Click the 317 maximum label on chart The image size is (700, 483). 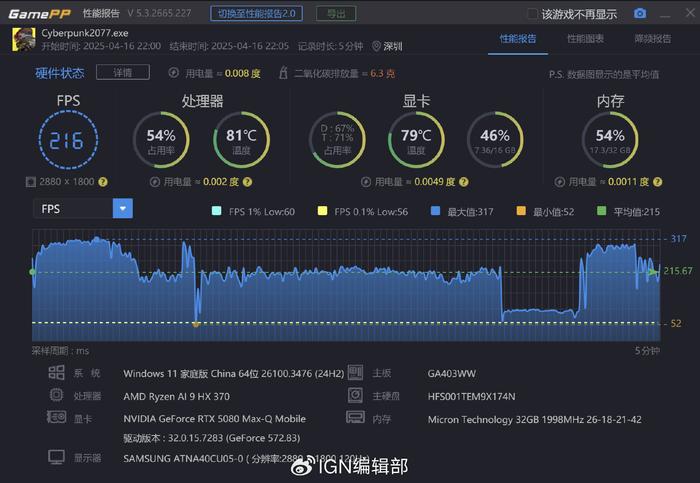coord(678,239)
